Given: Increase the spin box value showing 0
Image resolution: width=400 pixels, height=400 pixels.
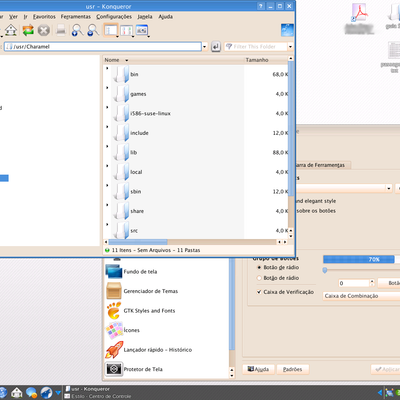Looking at the screenshot, I should 372,281.
